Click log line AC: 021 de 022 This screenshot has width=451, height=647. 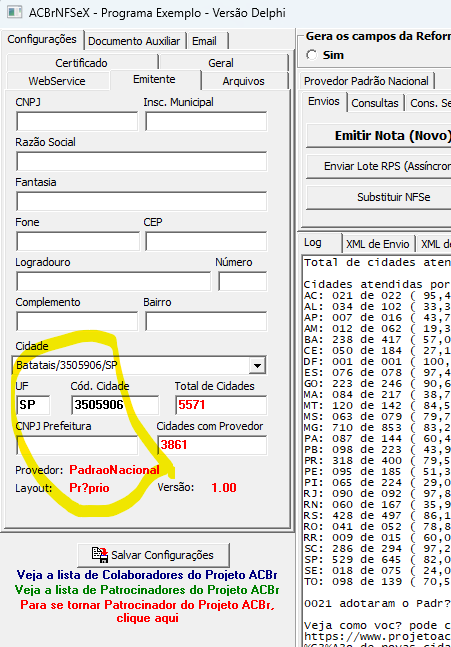[x=377, y=296]
